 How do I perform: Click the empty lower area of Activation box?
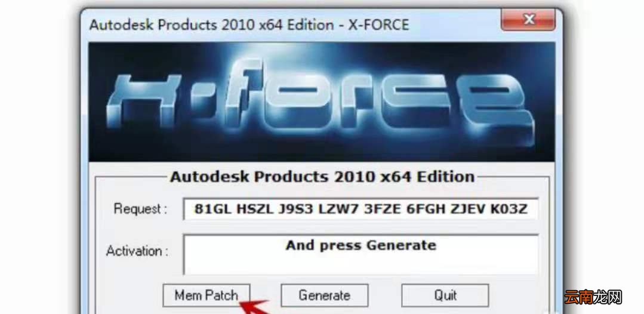pos(360,264)
